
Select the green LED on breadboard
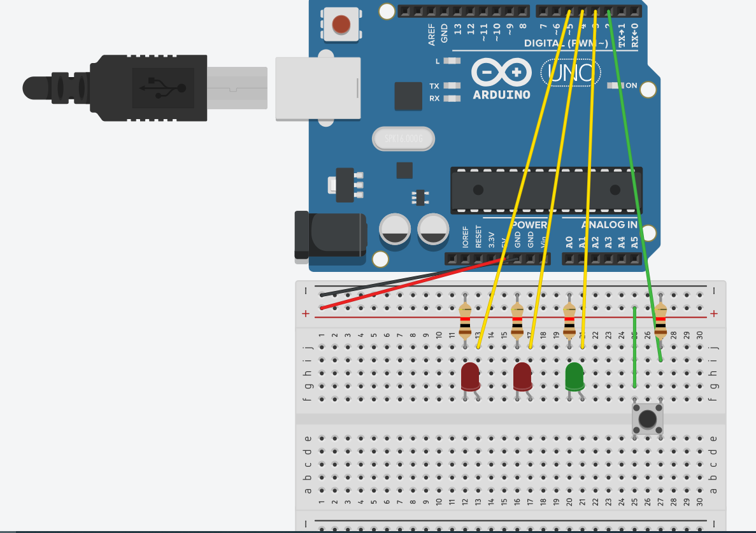click(574, 376)
